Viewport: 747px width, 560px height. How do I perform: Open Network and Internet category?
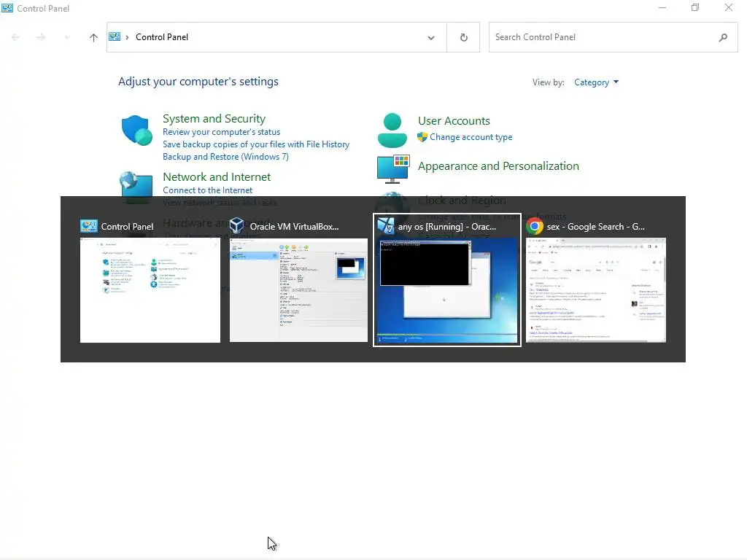coord(216,176)
